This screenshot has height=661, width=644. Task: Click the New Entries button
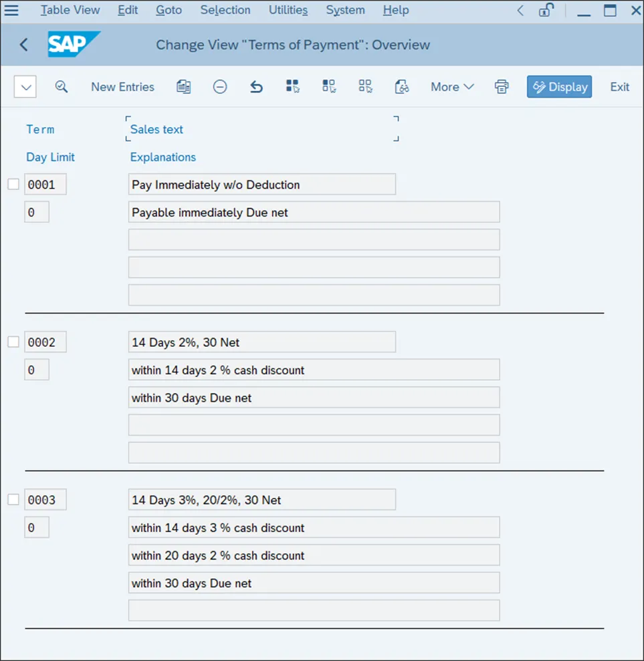point(123,87)
